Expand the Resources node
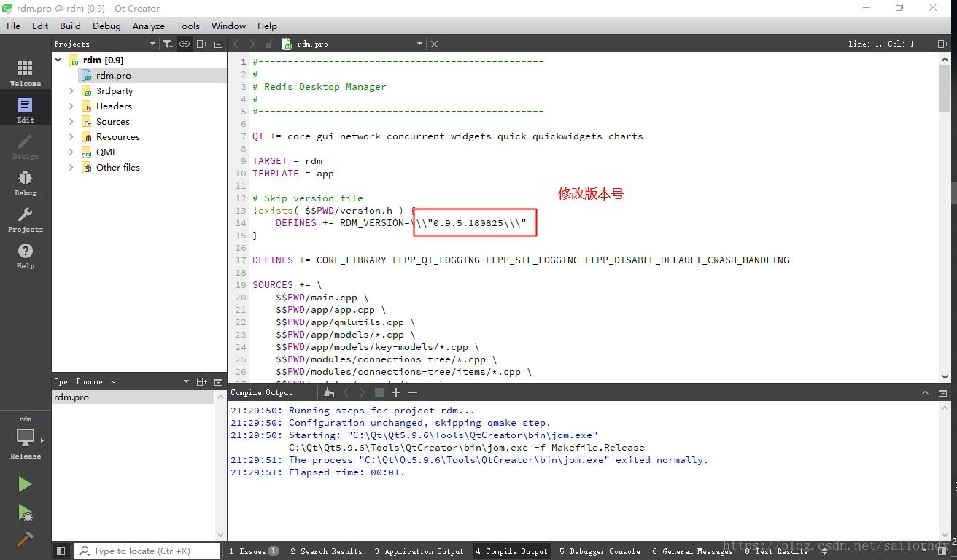This screenshot has height=560, width=957. coord(71,137)
